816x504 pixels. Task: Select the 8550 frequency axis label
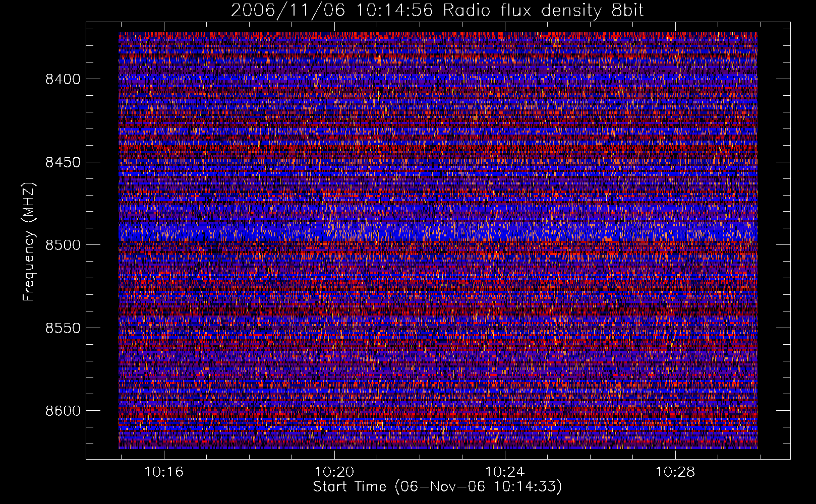(x=63, y=328)
